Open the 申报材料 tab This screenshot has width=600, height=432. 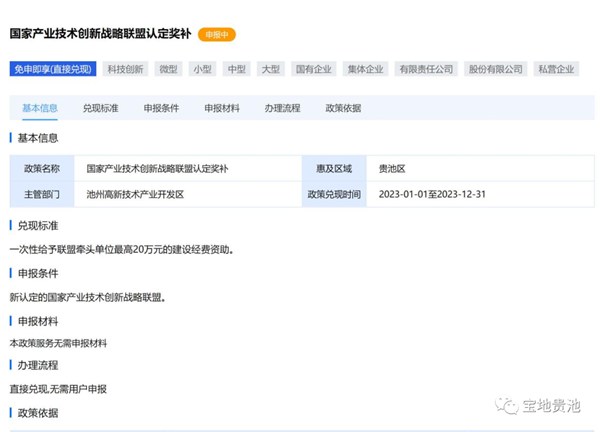tap(222, 108)
